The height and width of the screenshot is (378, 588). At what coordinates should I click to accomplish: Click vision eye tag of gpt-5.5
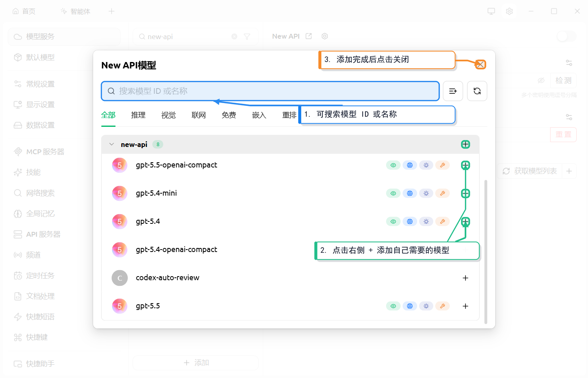tap(393, 306)
